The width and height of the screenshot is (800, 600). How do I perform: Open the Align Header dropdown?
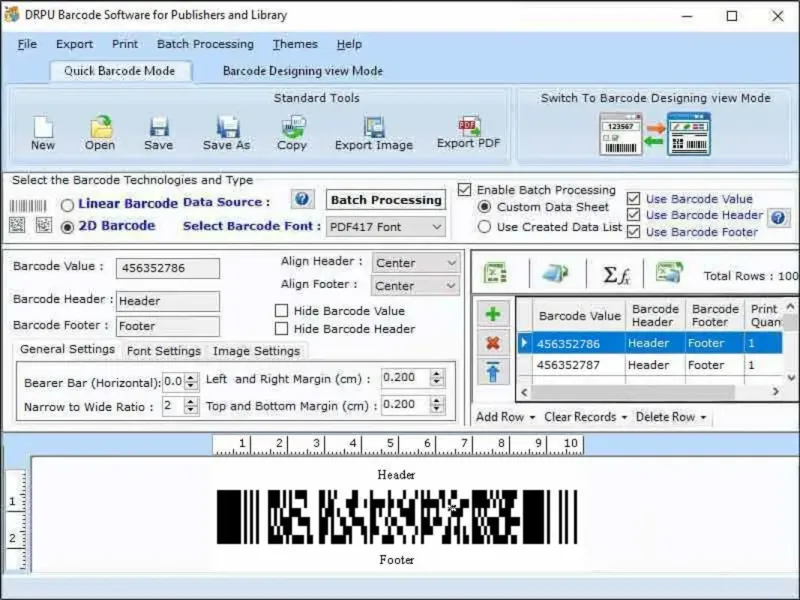(x=416, y=263)
